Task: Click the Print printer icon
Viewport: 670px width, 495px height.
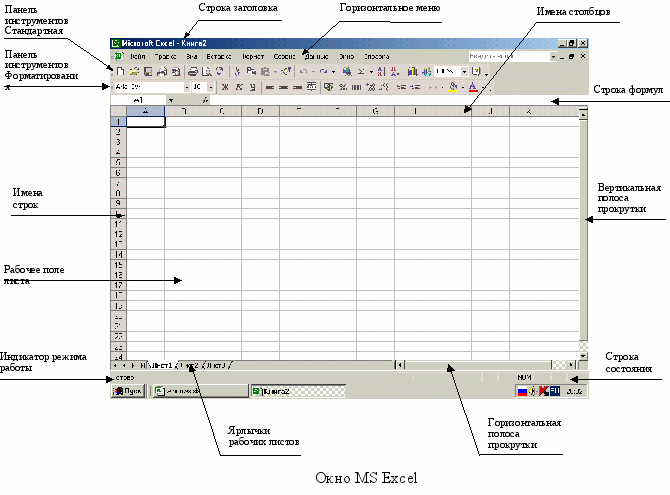Action: pyautogui.click(x=193, y=71)
